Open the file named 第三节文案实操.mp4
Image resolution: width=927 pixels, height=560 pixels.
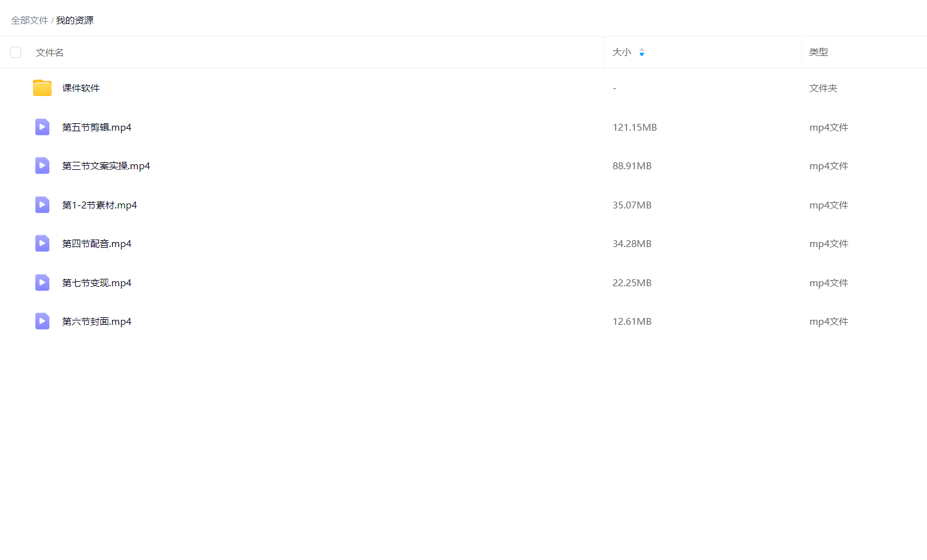(x=106, y=166)
